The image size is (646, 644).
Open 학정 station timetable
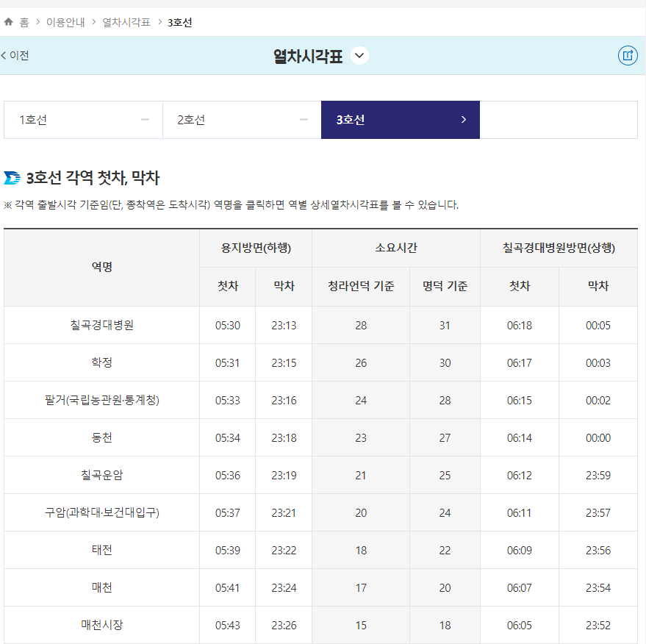pyautogui.click(x=101, y=362)
